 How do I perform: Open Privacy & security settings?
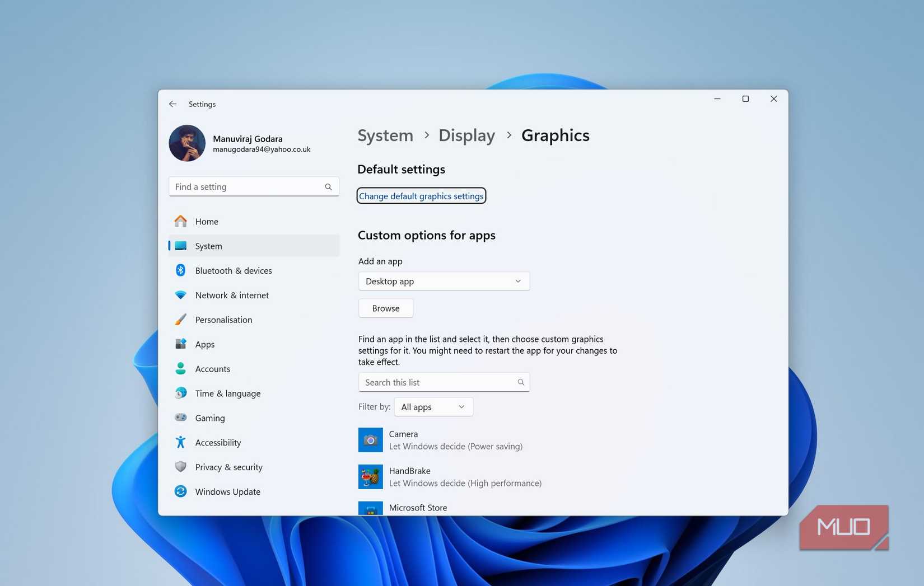254,467
